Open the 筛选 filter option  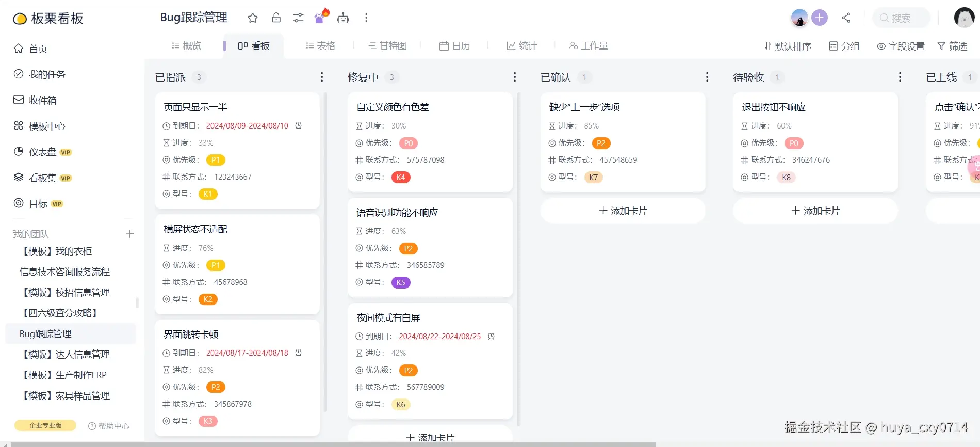click(952, 46)
